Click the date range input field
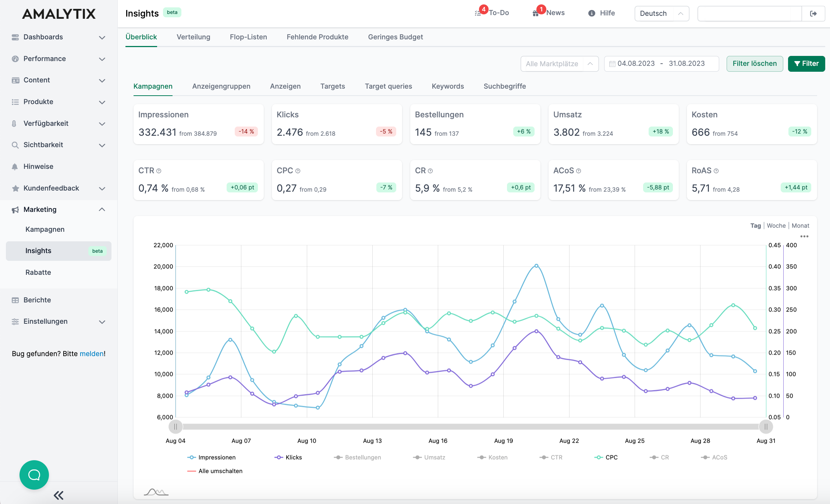 [661, 64]
